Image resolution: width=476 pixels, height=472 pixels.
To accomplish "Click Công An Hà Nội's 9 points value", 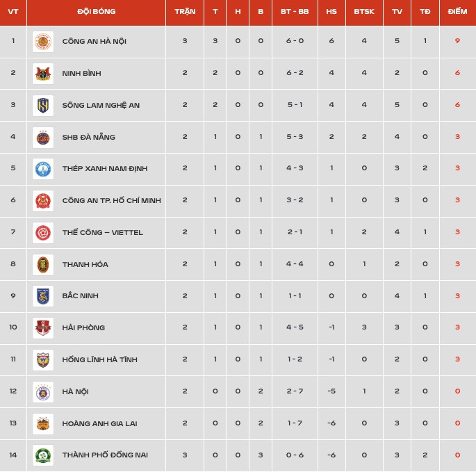I will click(457, 41).
